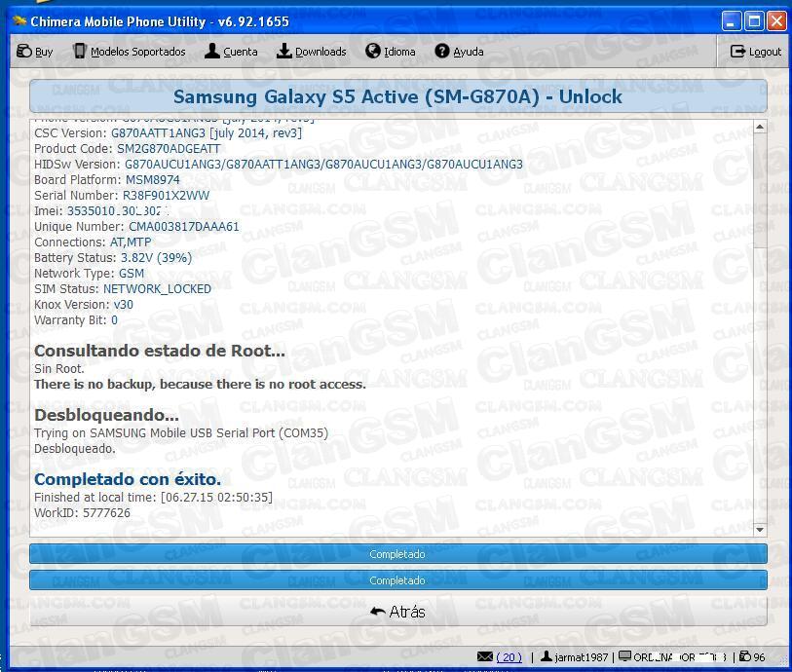Viewport: 792px width, 672px height.
Task: Select the "Product Code: SM2G870ADGEATT" line
Action: pyautogui.click(x=128, y=149)
